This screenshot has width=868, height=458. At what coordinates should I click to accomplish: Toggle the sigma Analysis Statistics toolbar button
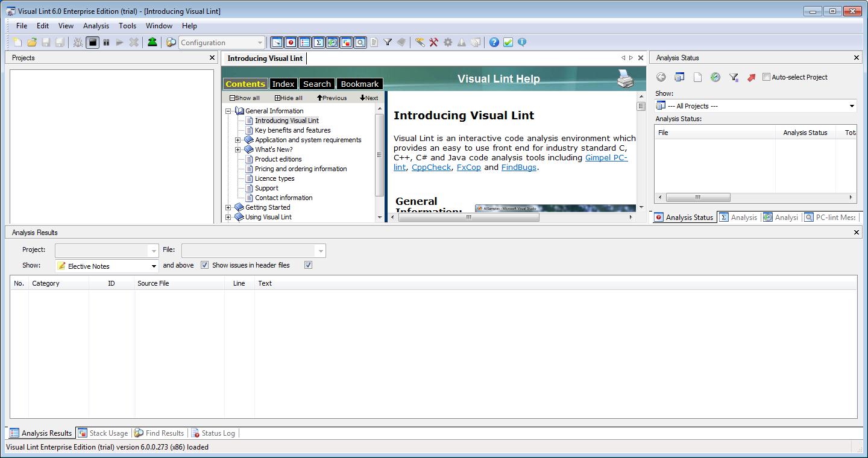click(x=318, y=42)
